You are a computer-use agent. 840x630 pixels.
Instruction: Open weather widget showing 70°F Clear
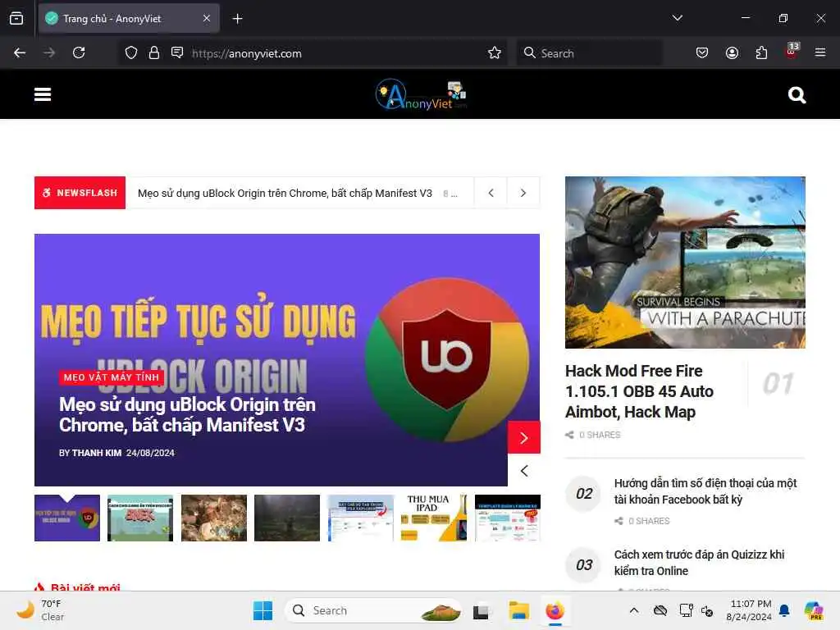pos(42,610)
